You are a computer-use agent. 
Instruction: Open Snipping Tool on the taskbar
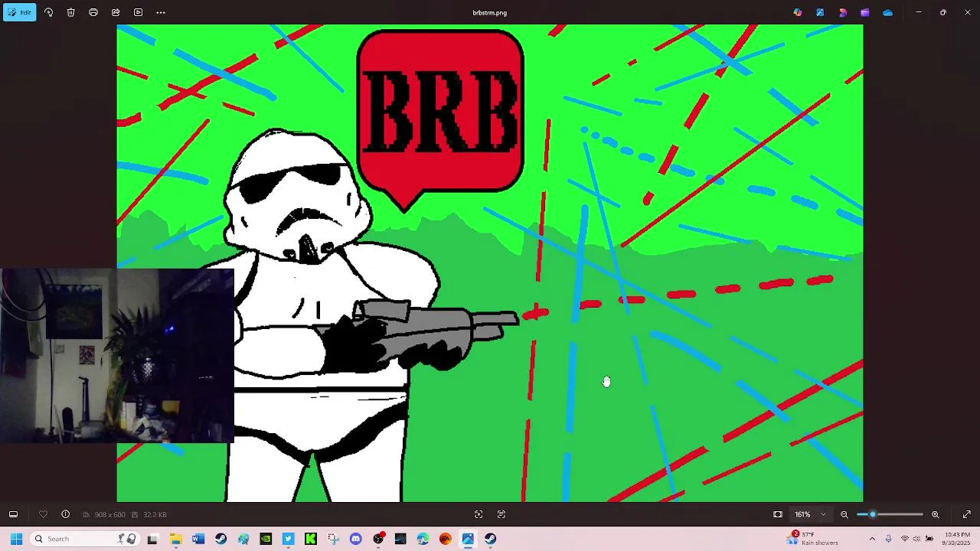coord(333,539)
